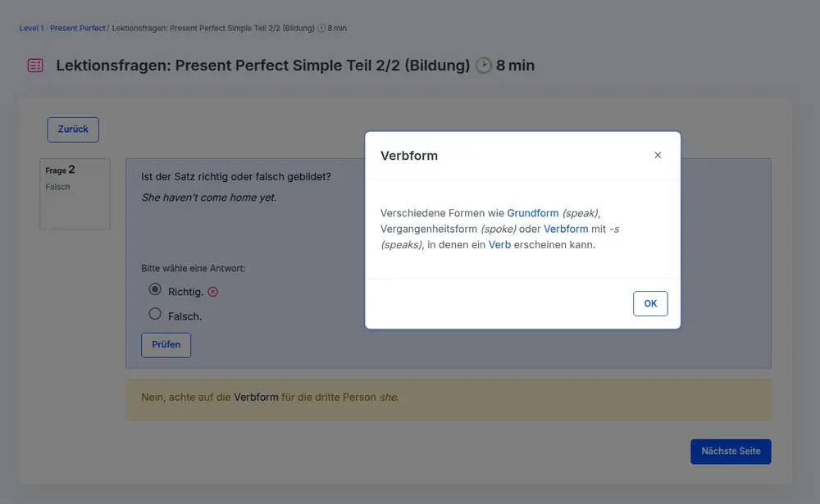Follow the Verb link before 'erscheinen kann'
Screen dimensions: 820x504
point(499,244)
